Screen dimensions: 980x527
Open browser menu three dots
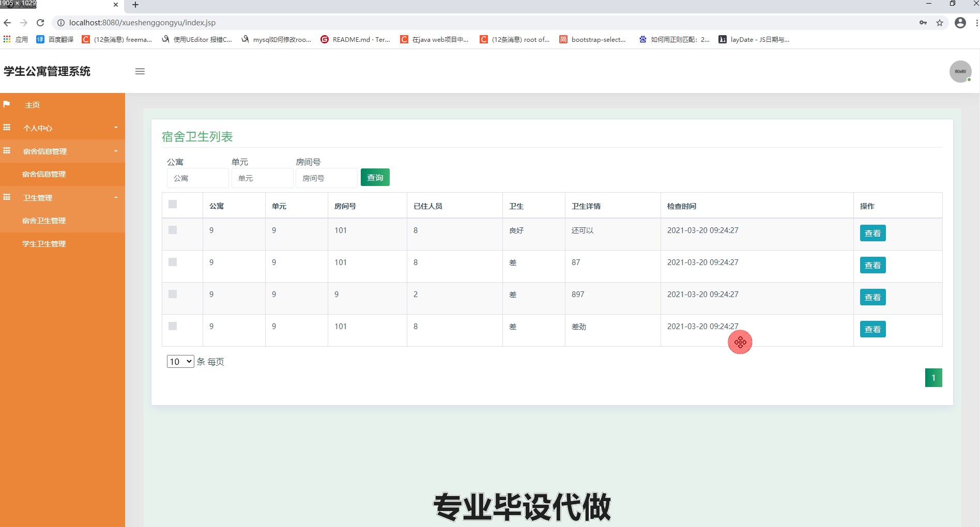pyautogui.click(x=976, y=23)
